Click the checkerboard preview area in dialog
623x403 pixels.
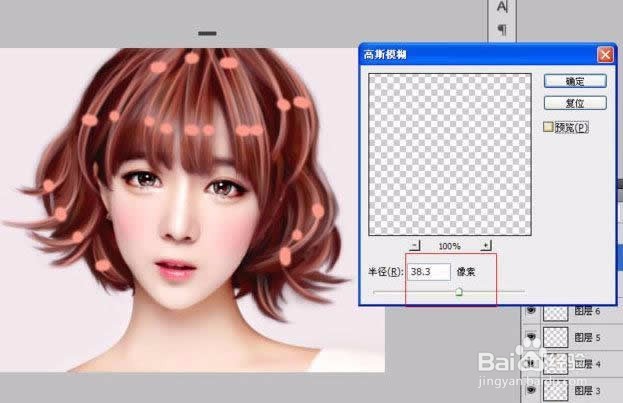pyautogui.click(x=450, y=154)
